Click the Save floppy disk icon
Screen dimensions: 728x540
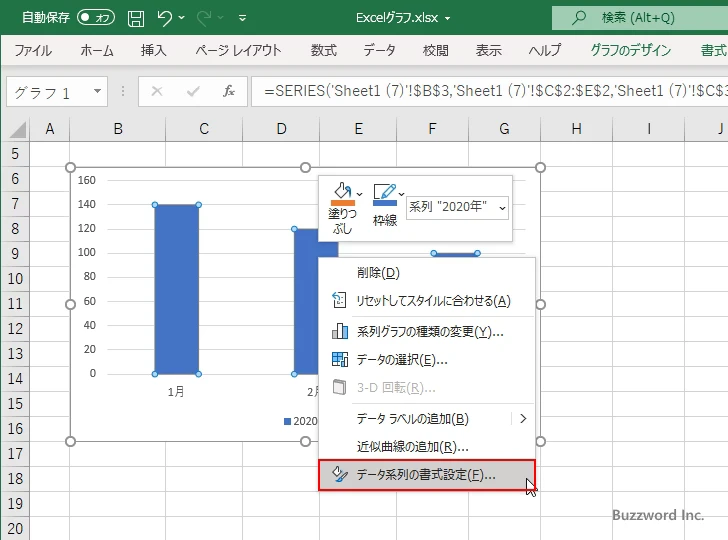tap(136, 18)
